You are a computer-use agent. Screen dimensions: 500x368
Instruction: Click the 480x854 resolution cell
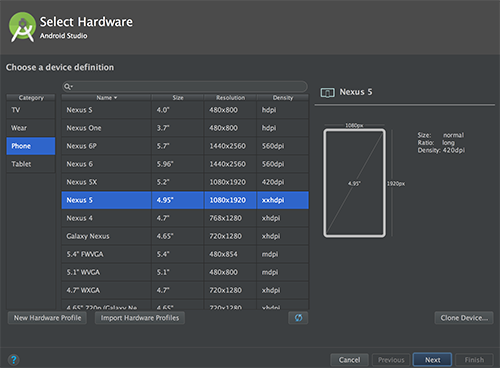230,254
